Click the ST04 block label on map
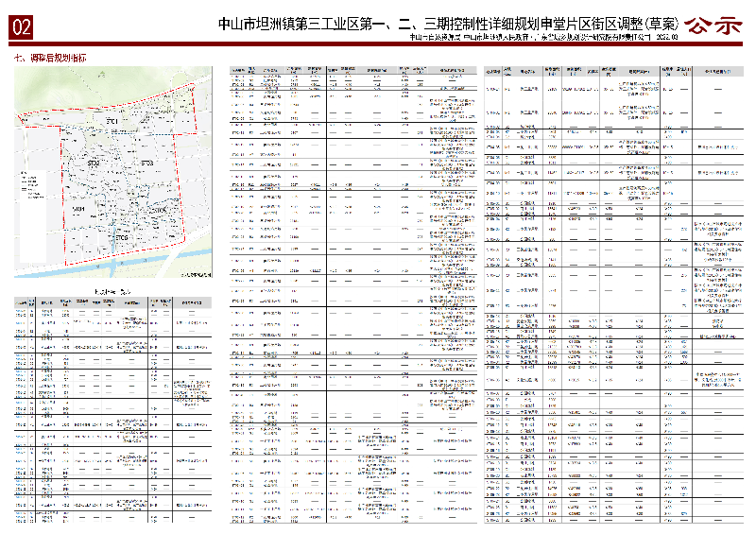The width and height of the screenshot is (756, 534). (78, 210)
